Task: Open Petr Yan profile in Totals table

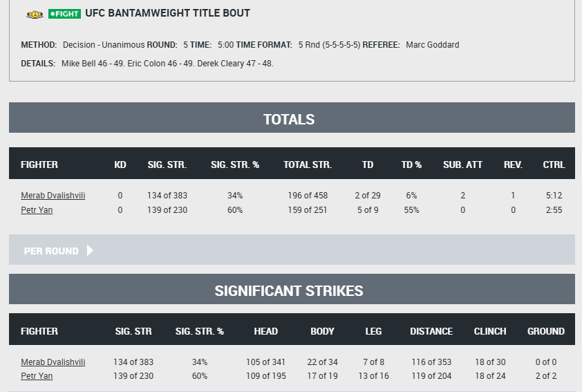Action: [37, 210]
